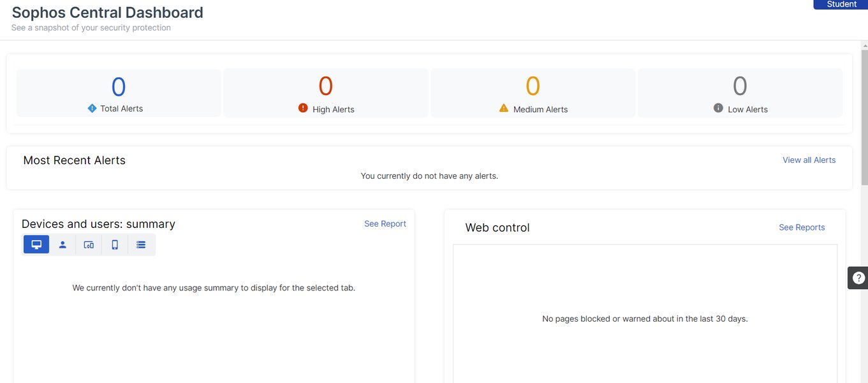Open View all Alerts

point(809,160)
